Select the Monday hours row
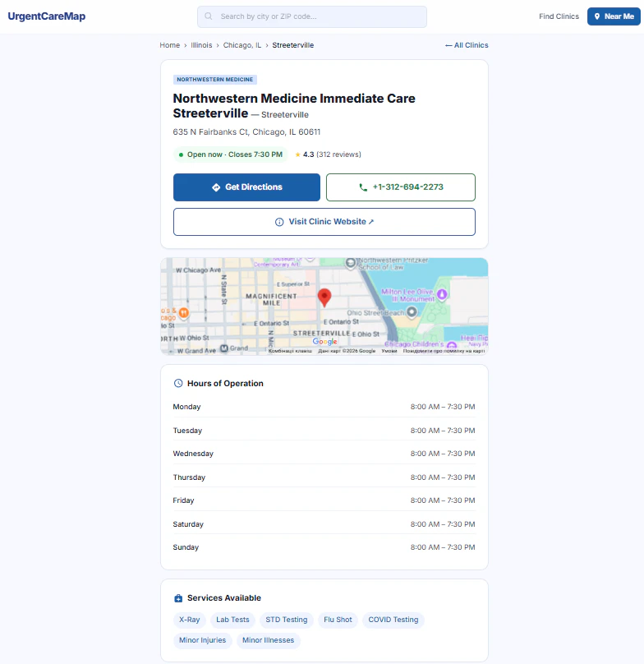644x664 pixels. click(x=324, y=407)
